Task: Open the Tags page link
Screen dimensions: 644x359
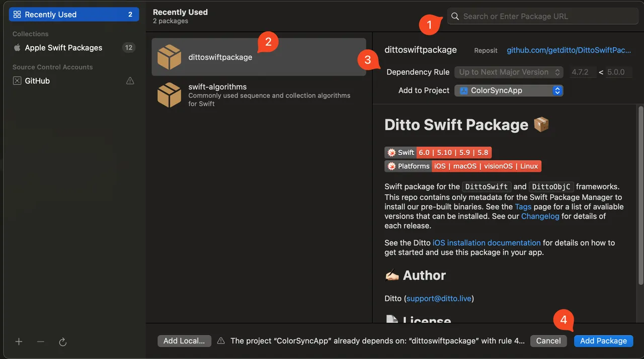Action: (x=523, y=207)
